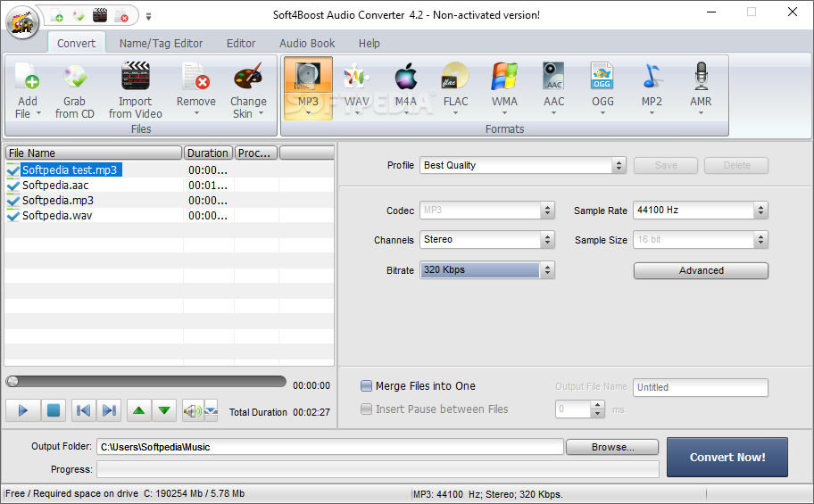Select the WMA output format
Viewport: 814px width, 504px height.
(504, 87)
